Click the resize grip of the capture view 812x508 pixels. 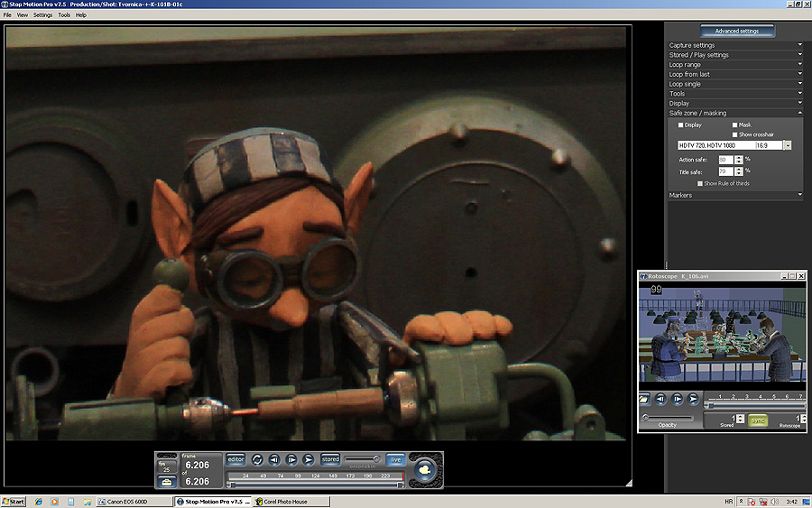click(629, 483)
